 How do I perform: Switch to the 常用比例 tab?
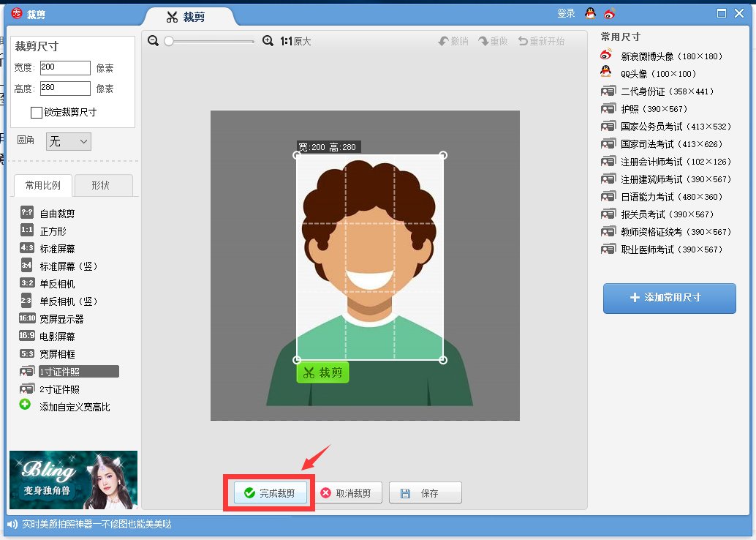point(43,185)
